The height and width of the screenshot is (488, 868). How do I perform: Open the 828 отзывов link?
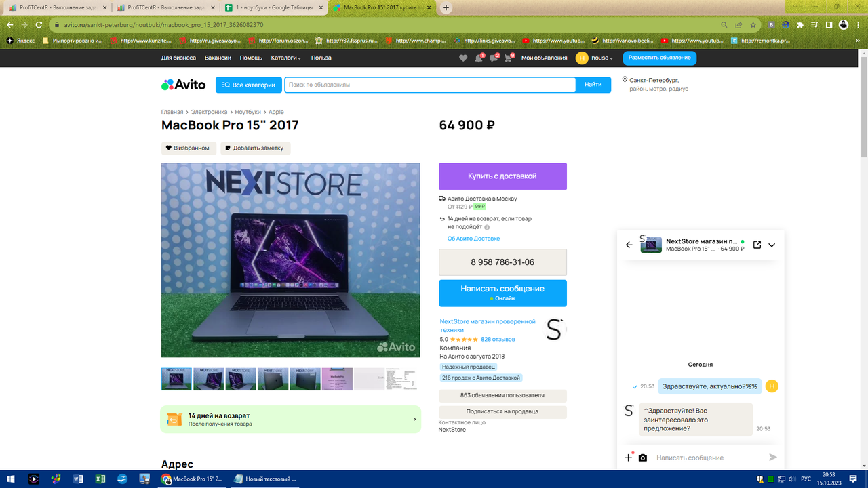497,339
